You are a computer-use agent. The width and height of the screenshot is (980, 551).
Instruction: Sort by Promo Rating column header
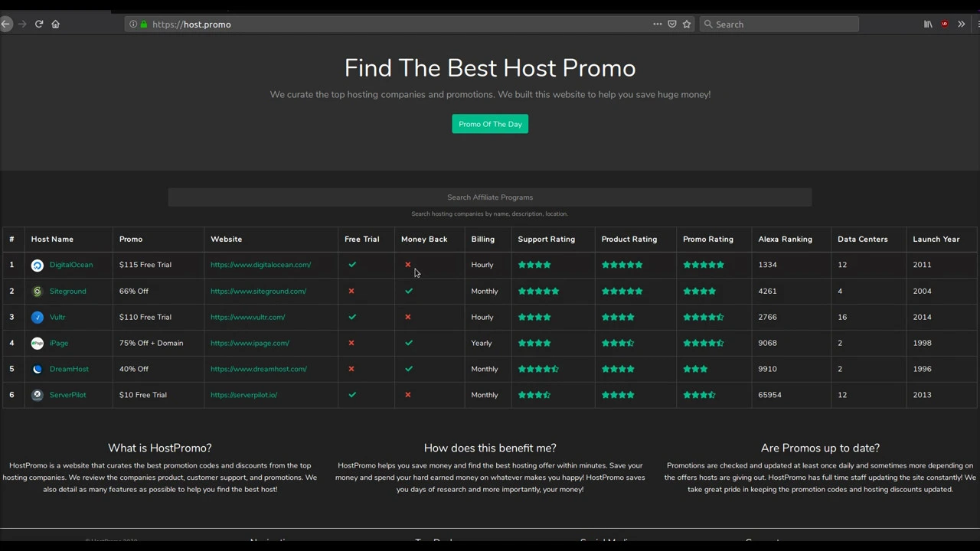[x=708, y=240]
